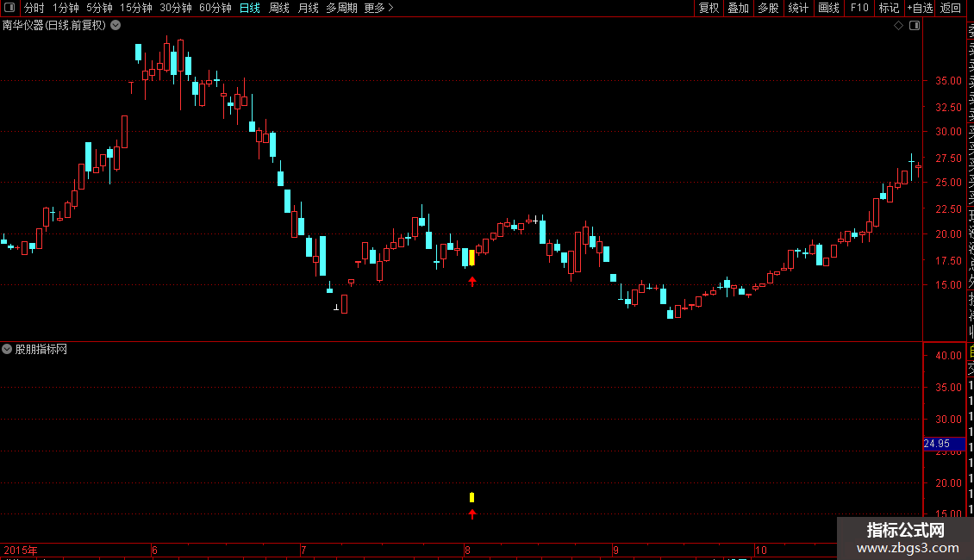Open F10 company info
974x560 pixels.
pyautogui.click(x=859, y=8)
